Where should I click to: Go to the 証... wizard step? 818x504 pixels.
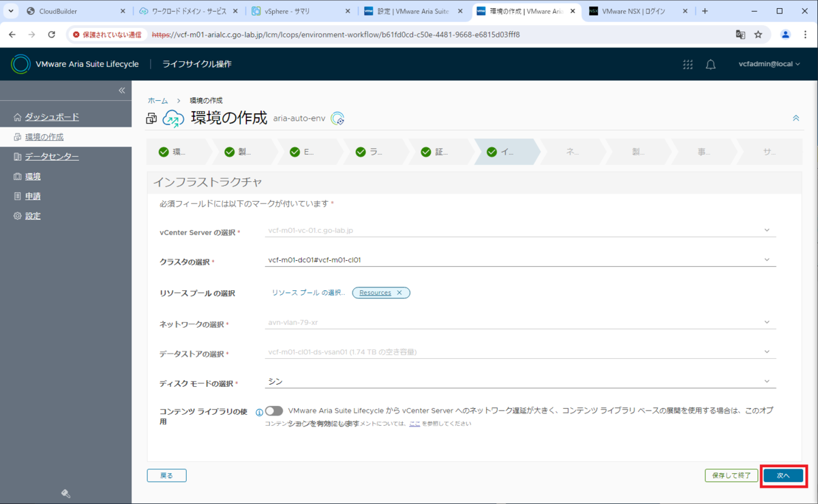tap(441, 152)
